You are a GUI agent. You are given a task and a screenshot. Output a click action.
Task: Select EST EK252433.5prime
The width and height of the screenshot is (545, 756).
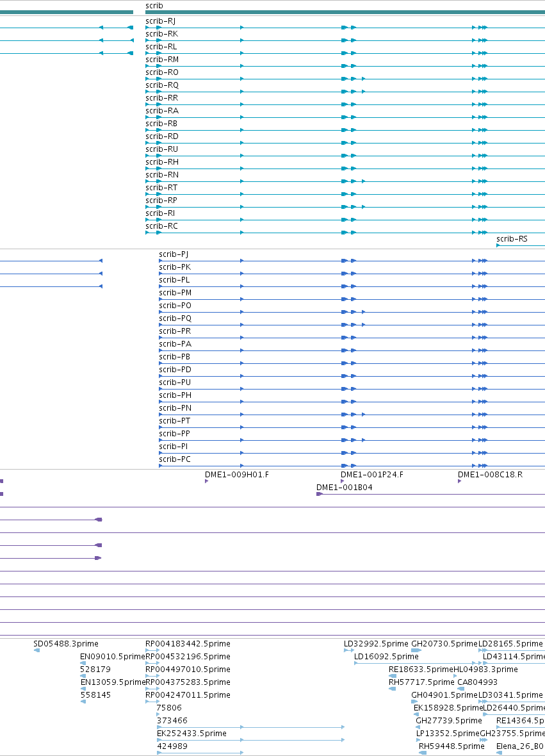[191, 734]
